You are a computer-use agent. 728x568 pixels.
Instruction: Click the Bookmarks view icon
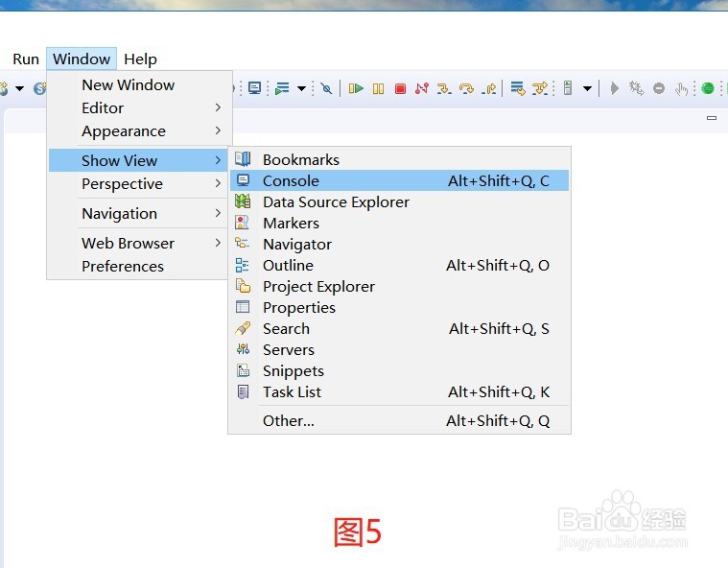(x=243, y=159)
